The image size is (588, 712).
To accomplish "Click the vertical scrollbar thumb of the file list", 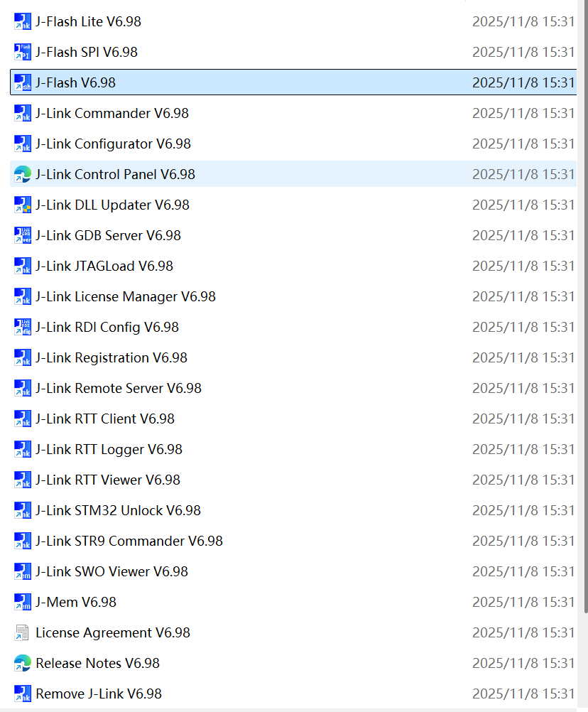I will tap(585, 305).
